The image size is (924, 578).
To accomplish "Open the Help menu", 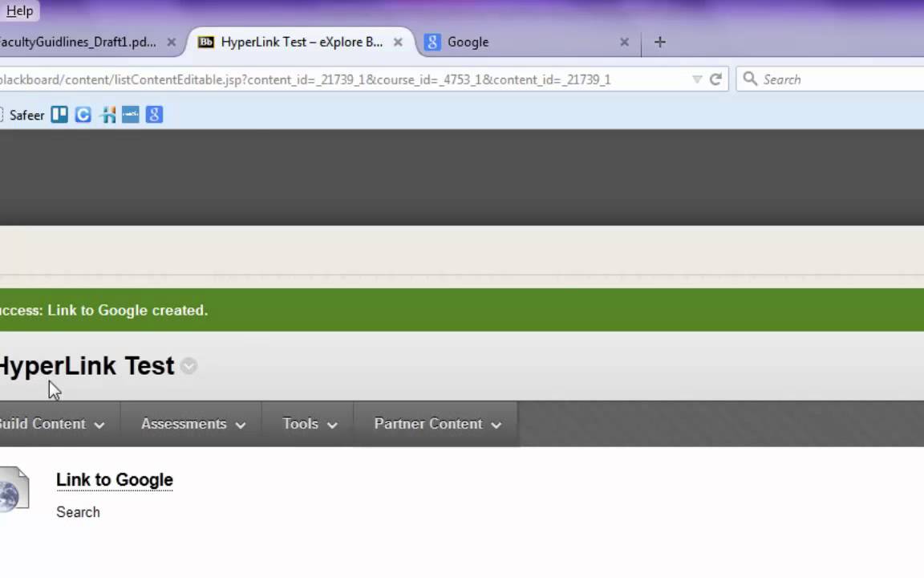I will [x=19, y=10].
